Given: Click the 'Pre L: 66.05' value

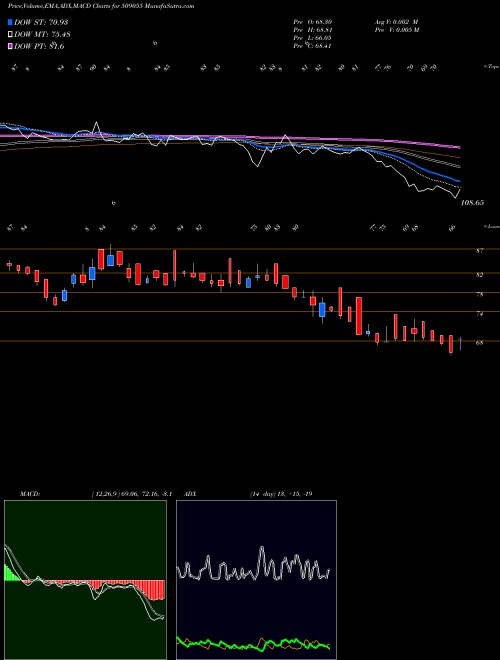Looking at the screenshot, I should click(312, 38).
